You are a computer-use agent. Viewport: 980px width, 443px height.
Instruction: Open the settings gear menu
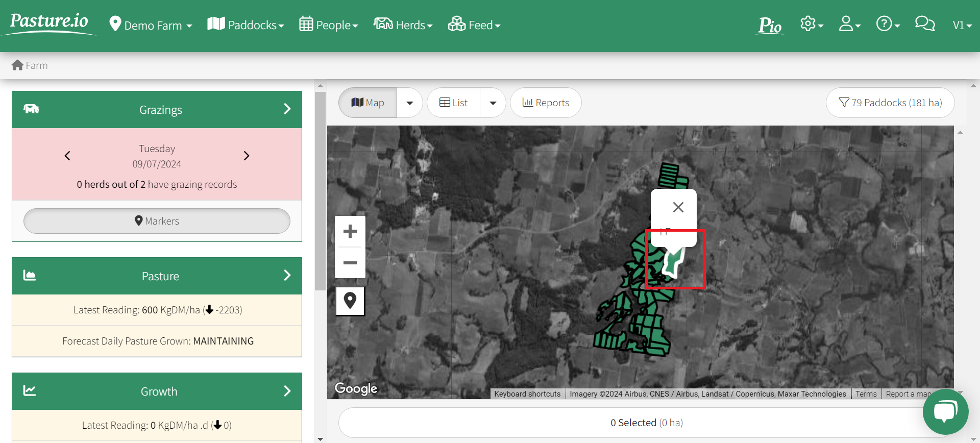[x=812, y=24]
